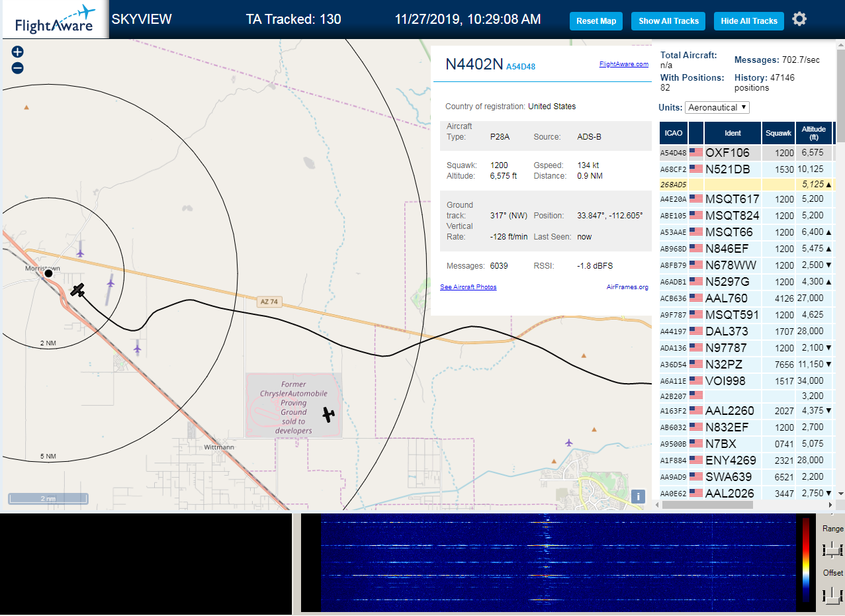Open the A54D48 ICAO link beside N4402N

pos(521,67)
